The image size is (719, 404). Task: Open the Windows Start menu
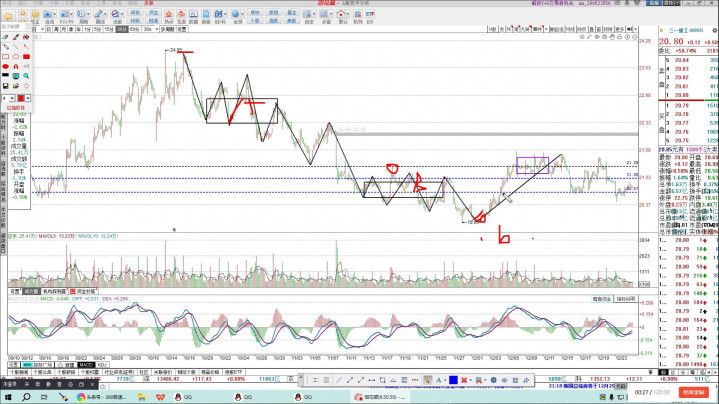(6, 396)
